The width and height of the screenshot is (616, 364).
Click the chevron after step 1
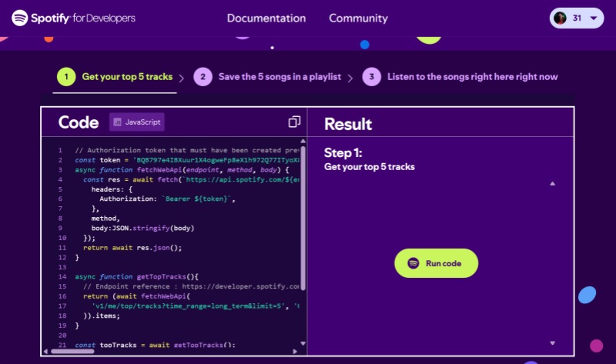pyautogui.click(x=182, y=78)
